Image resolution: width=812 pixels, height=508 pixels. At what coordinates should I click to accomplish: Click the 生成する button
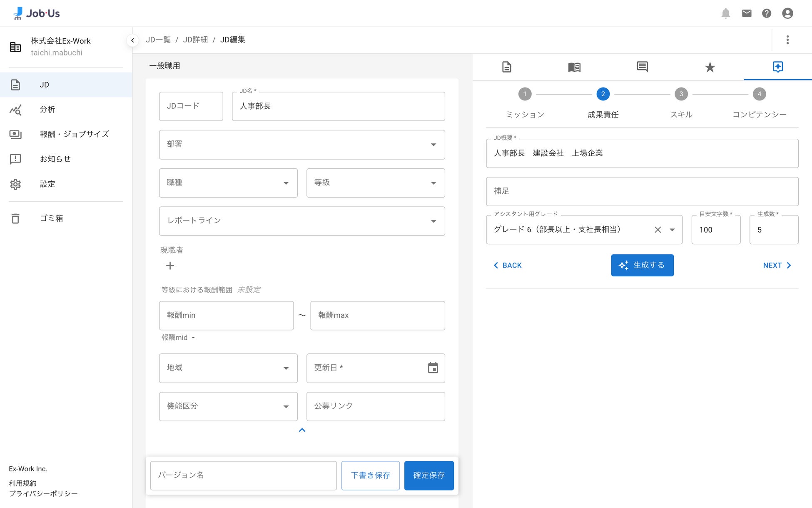[x=642, y=265]
